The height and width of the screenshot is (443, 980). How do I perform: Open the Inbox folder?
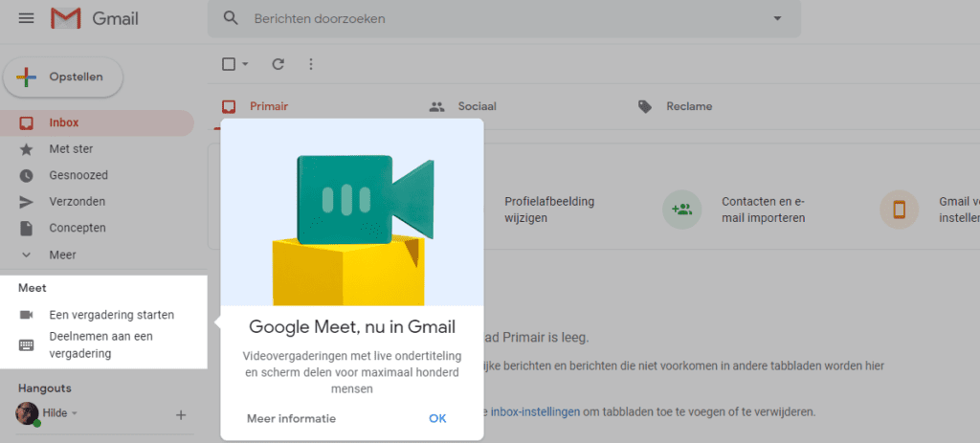click(x=97, y=123)
